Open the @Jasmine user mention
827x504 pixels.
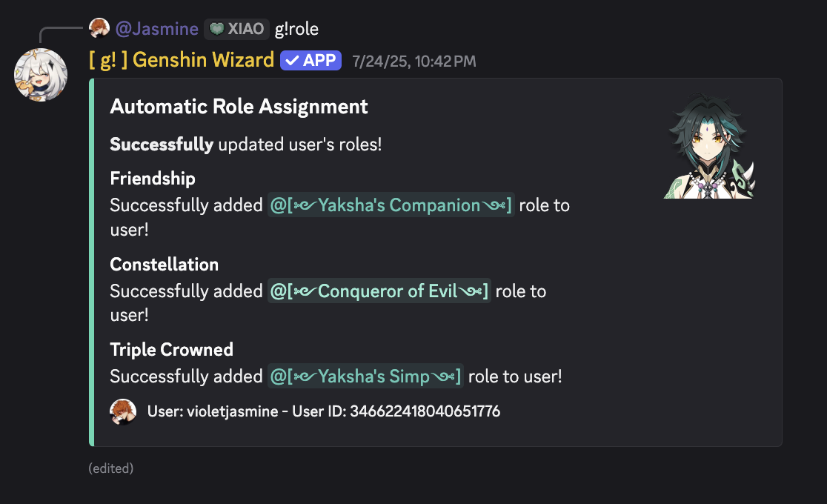[x=156, y=28]
